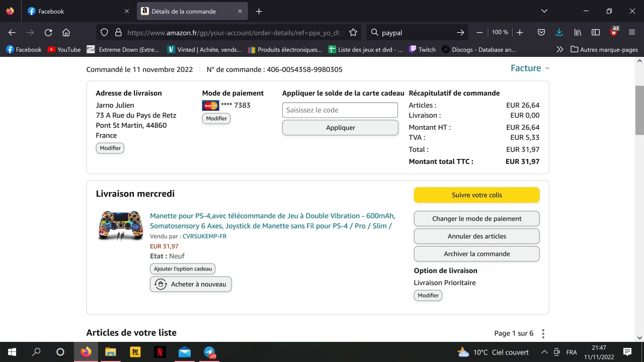This screenshot has width=644, height=362.
Task: Toggle the Firefox sidebar view icon
Action: (596, 32)
